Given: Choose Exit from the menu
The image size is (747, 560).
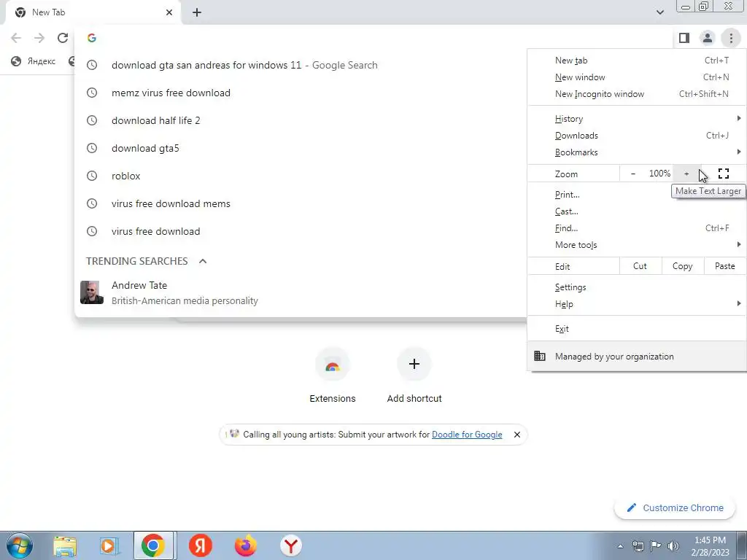Looking at the screenshot, I should 636,329.
